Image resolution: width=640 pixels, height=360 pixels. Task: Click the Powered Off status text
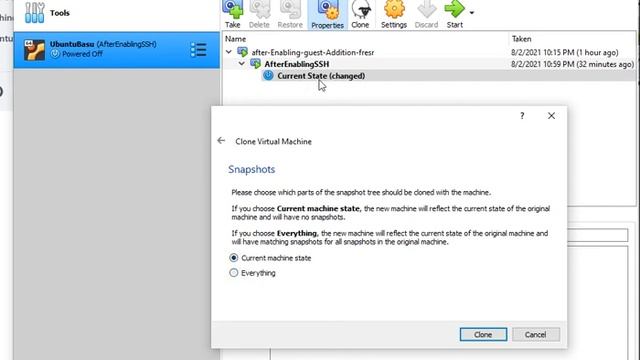pyautogui.click(x=82, y=54)
